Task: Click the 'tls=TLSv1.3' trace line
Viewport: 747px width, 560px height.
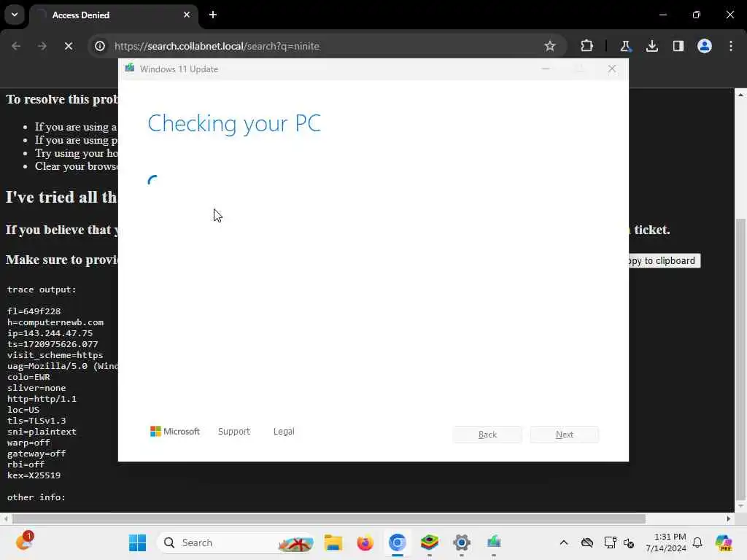Action: pos(36,421)
